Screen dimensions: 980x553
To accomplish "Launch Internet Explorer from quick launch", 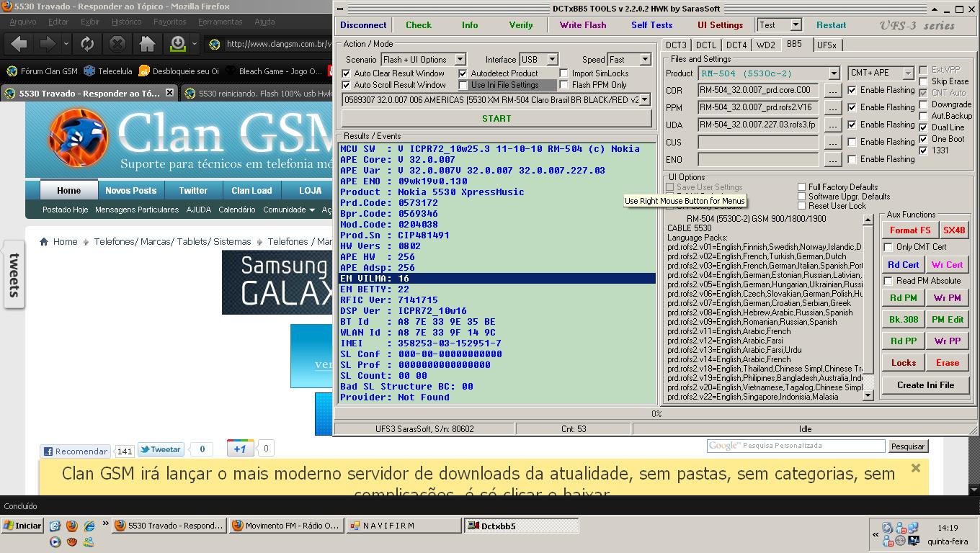I will click(89, 526).
